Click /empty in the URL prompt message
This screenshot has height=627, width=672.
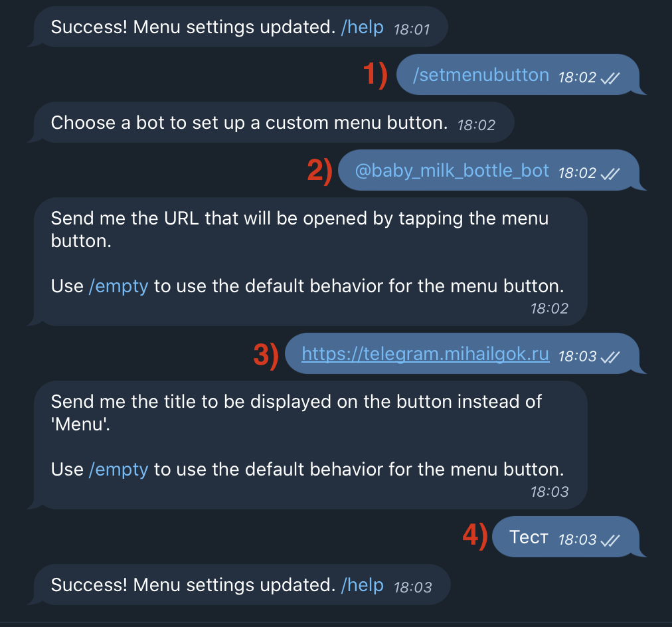click(118, 286)
